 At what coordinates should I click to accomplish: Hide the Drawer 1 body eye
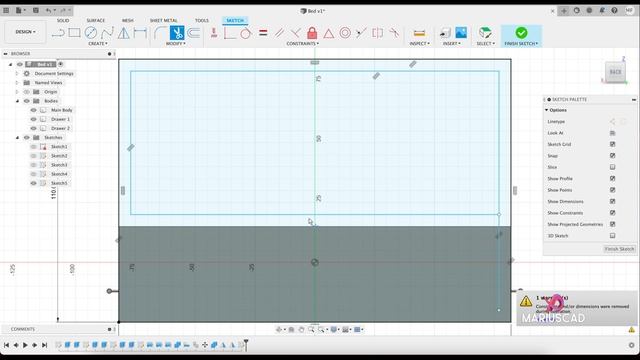click(x=33, y=119)
